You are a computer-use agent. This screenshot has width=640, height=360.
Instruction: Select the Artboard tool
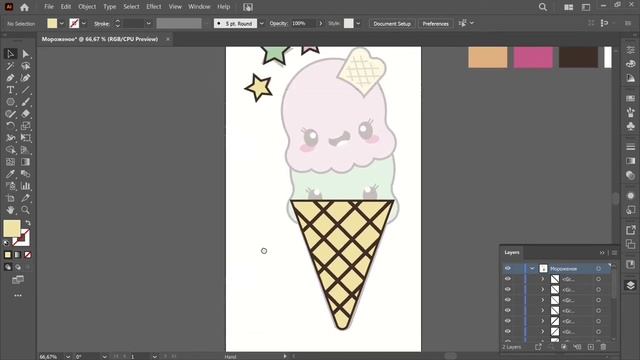coord(11,198)
